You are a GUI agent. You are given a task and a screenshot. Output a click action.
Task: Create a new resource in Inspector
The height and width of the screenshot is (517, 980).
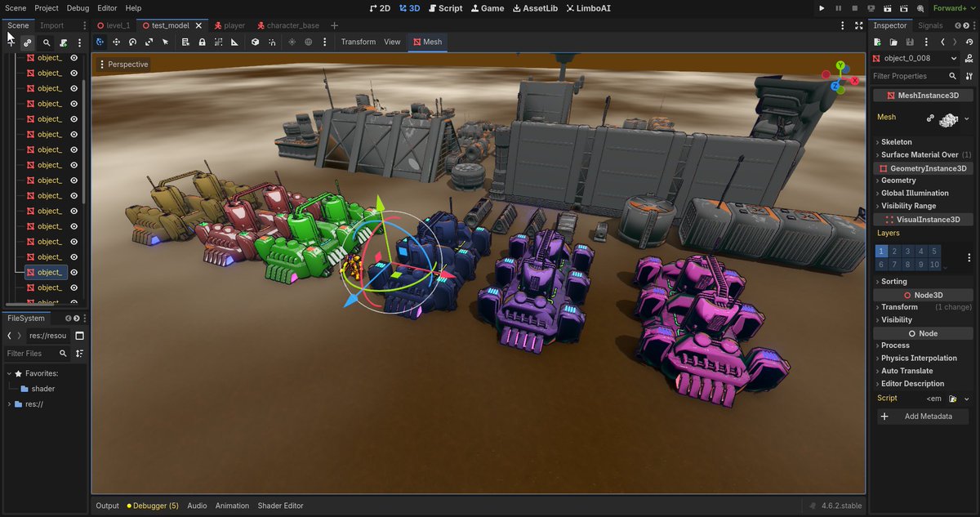[x=877, y=42]
